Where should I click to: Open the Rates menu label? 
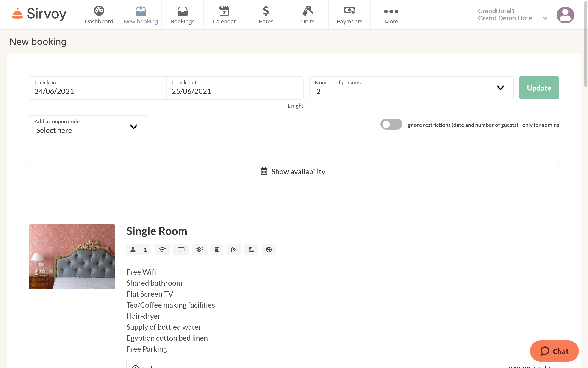pyautogui.click(x=266, y=21)
